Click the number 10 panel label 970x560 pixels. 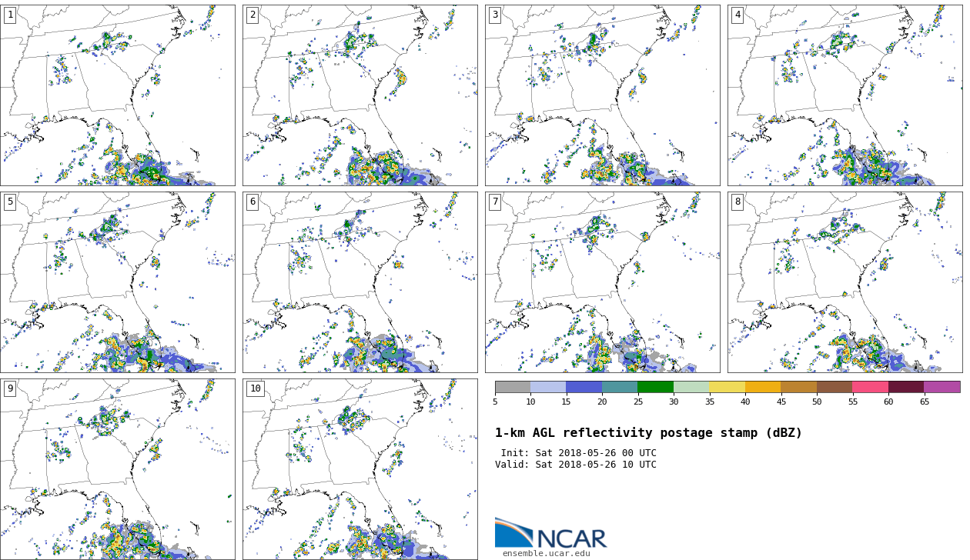tap(255, 388)
